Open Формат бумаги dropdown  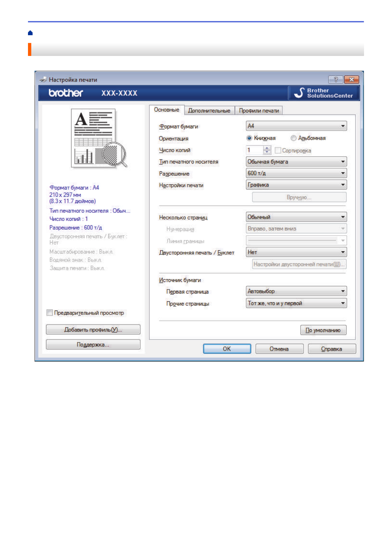click(x=296, y=126)
